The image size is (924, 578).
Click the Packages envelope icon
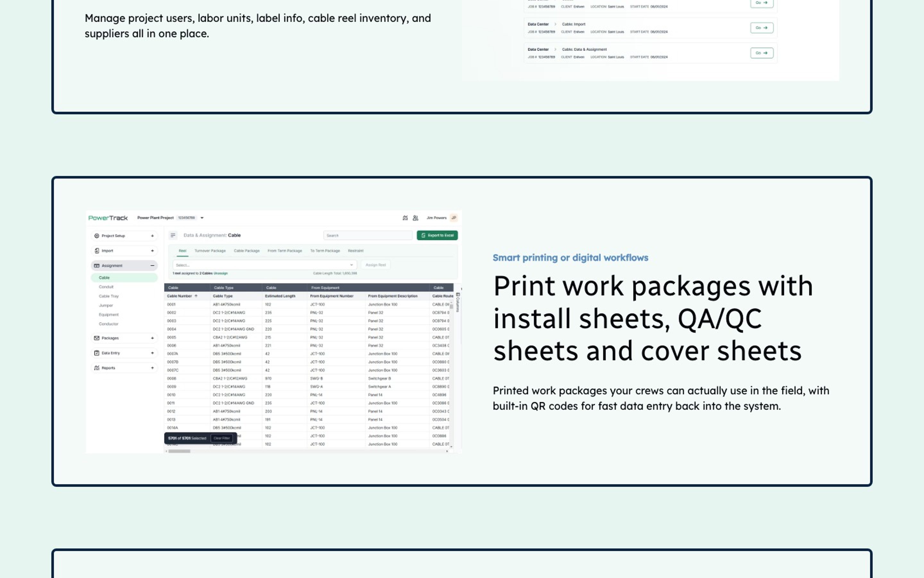tap(97, 338)
